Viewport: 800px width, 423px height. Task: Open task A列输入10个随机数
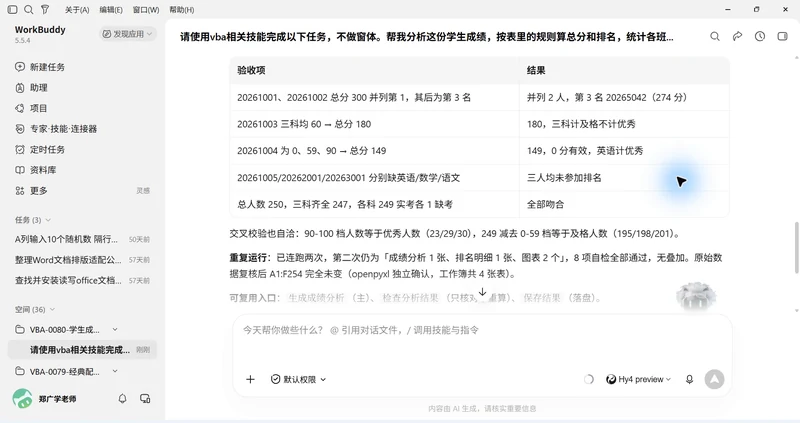point(82,239)
